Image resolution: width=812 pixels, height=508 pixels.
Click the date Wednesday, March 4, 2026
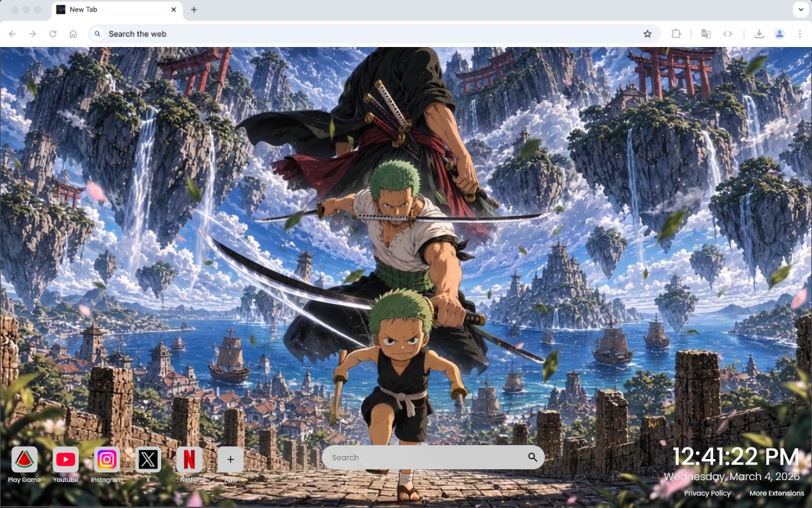point(733,476)
